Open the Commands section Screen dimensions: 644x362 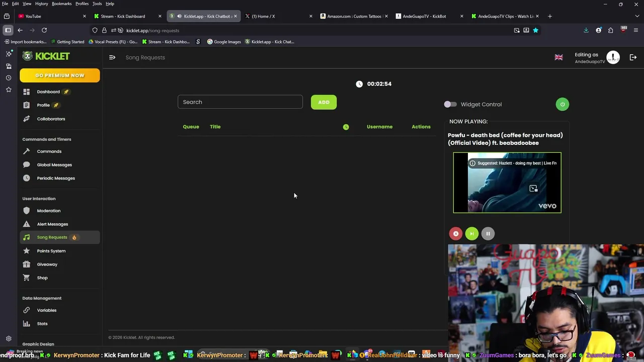[x=59, y=151]
